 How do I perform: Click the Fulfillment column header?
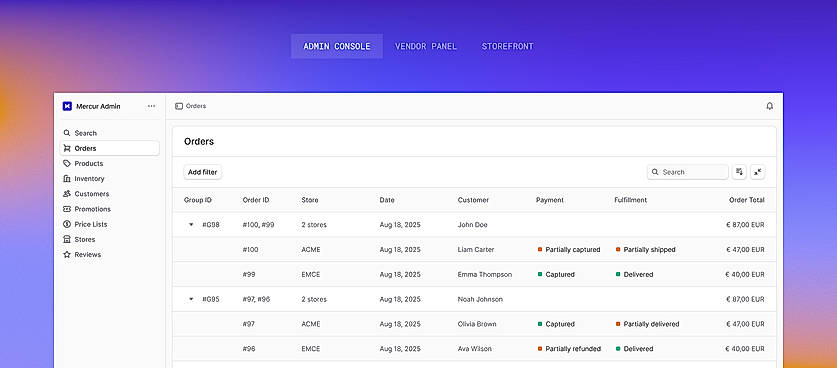coord(630,200)
